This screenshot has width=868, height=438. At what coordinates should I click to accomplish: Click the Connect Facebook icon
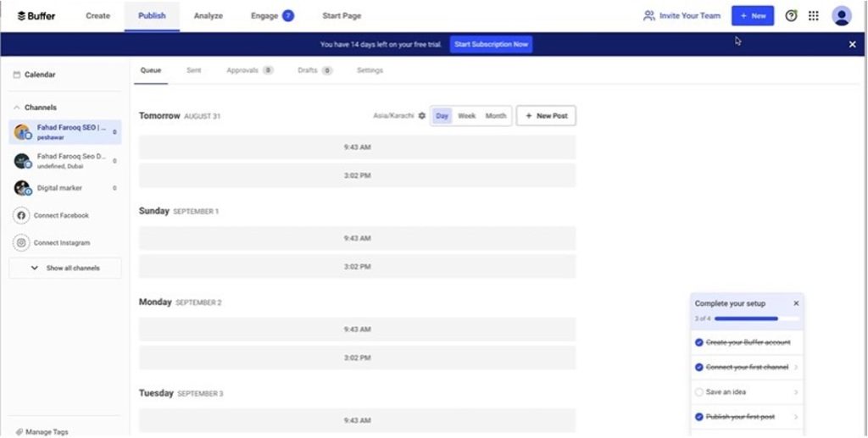point(21,216)
